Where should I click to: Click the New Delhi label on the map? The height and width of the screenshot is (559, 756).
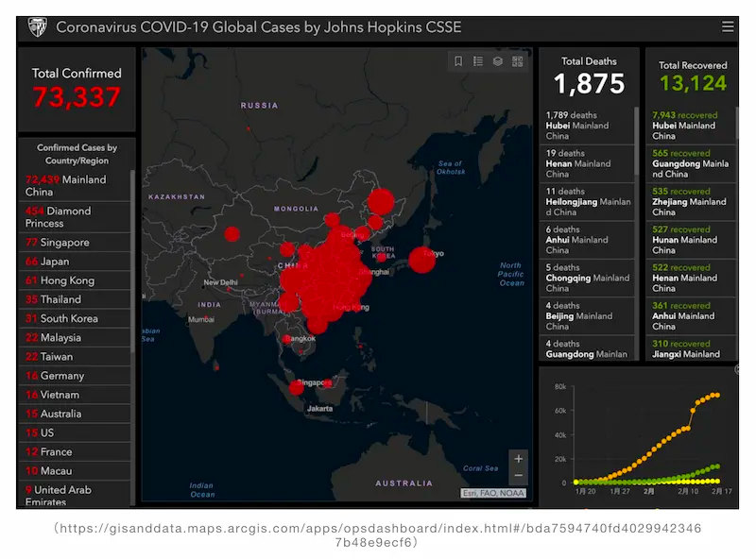pos(220,282)
